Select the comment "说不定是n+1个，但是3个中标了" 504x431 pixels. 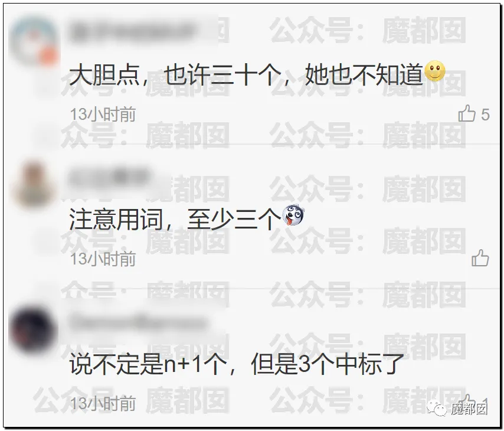(237, 364)
